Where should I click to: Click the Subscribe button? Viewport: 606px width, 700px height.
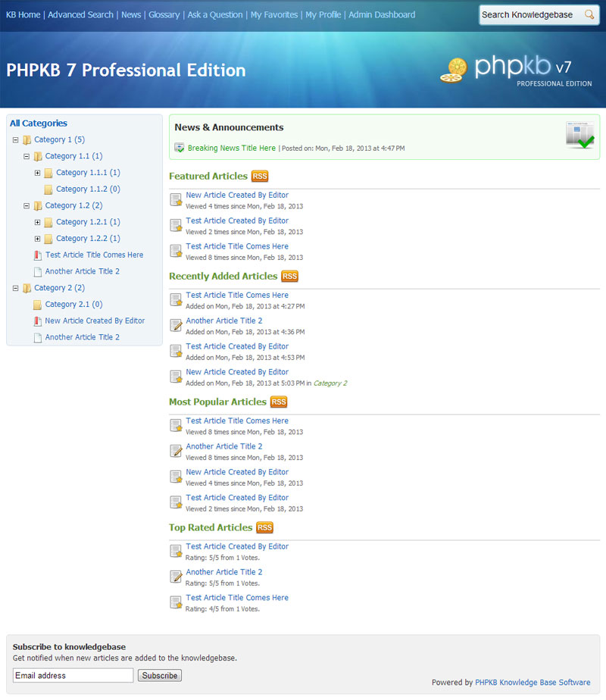(159, 675)
